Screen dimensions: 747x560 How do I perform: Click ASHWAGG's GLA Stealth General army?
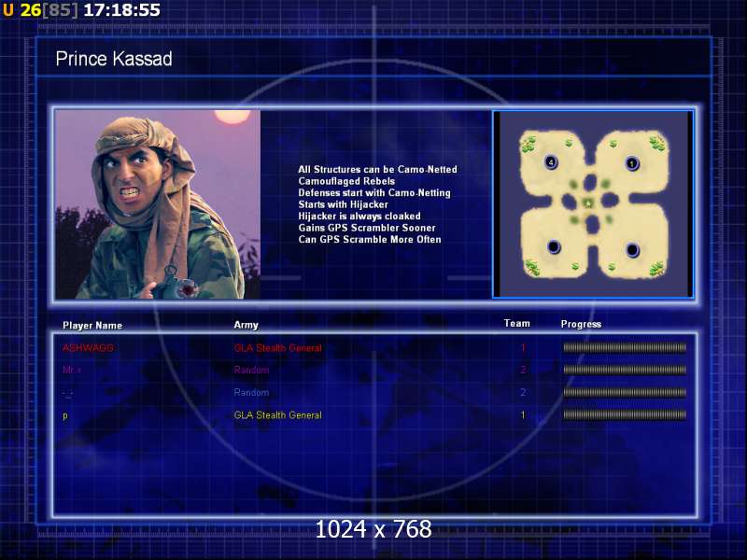pyautogui.click(x=277, y=348)
